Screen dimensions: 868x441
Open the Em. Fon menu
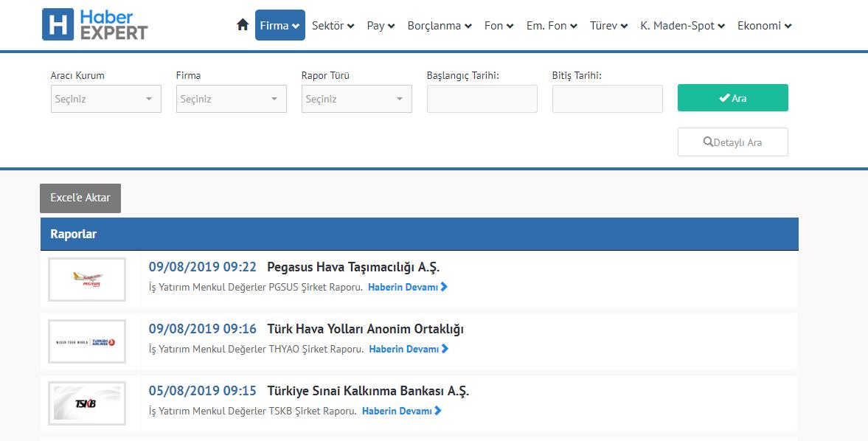[552, 26]
